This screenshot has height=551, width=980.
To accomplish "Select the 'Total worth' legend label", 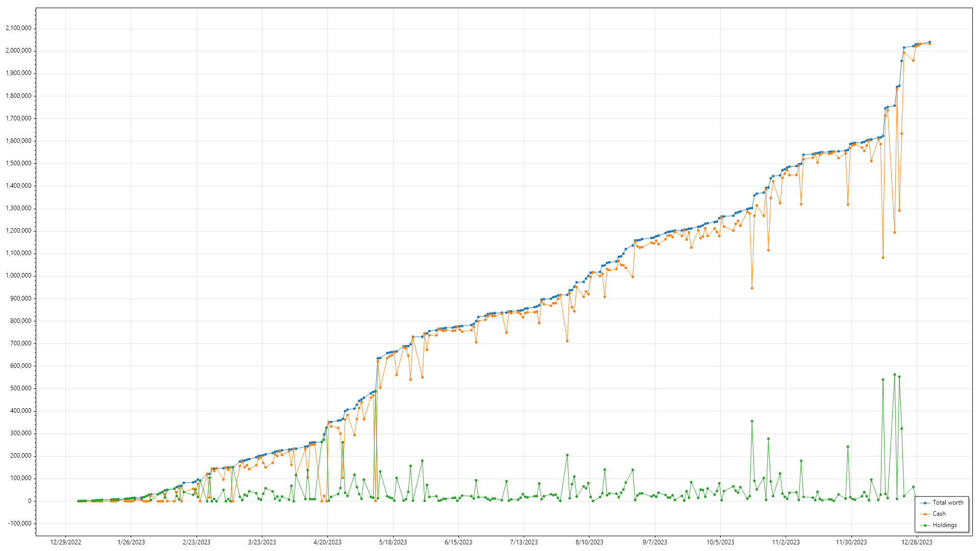I will [948, 503].
